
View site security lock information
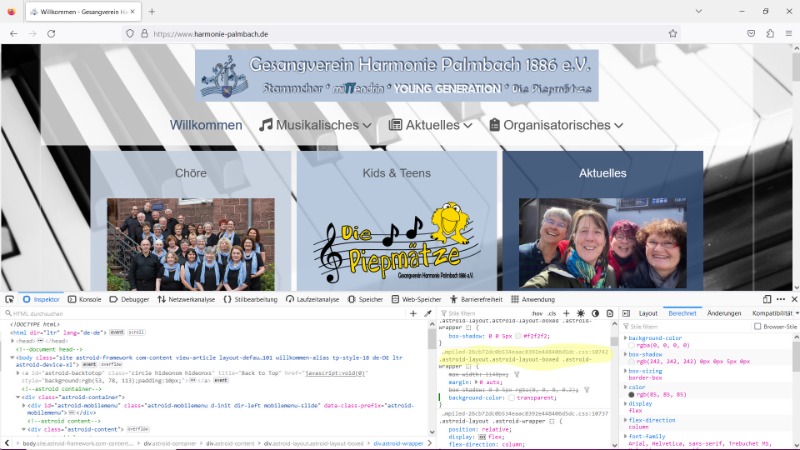tap(144, 34)
